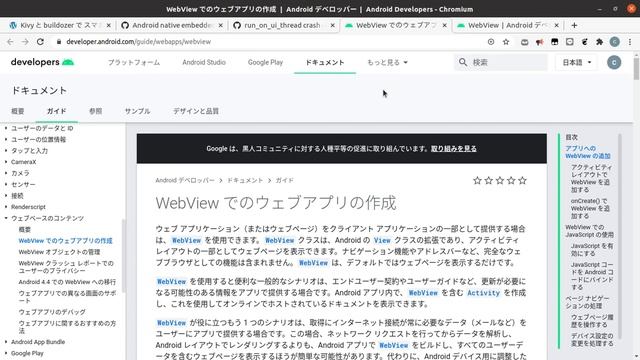Open WebView オブジェクトの管理 sidebar link

(x=59, y=252)
